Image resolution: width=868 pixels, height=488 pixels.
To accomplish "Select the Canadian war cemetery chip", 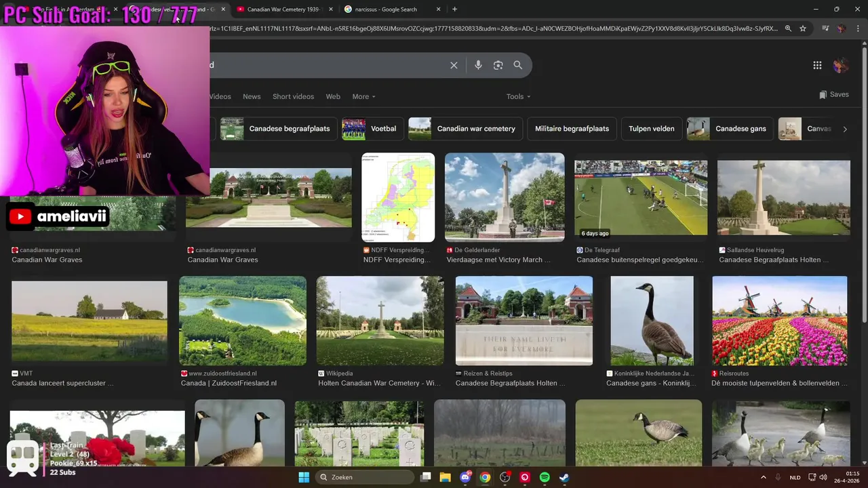I will pyautogui.click(x=465, y=129).
